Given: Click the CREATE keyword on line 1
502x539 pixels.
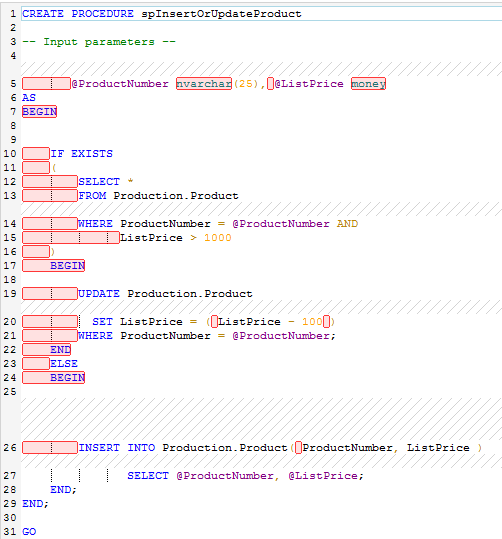Looking at the screenshot, I should pos(43,14).
